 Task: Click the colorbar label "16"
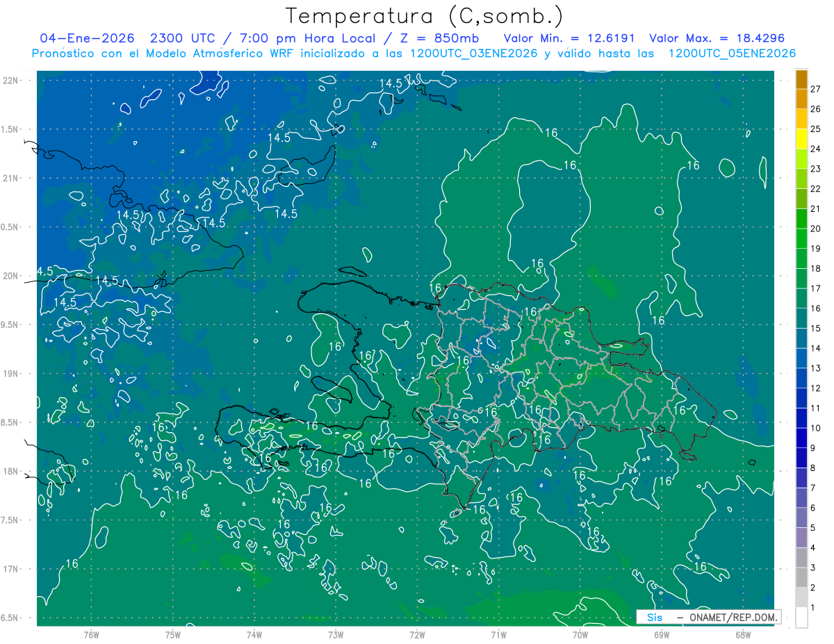coord(815,308)
